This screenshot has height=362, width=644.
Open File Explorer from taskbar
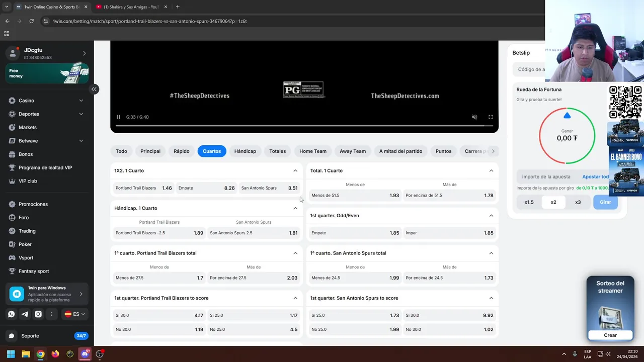(x=26, y=354)
